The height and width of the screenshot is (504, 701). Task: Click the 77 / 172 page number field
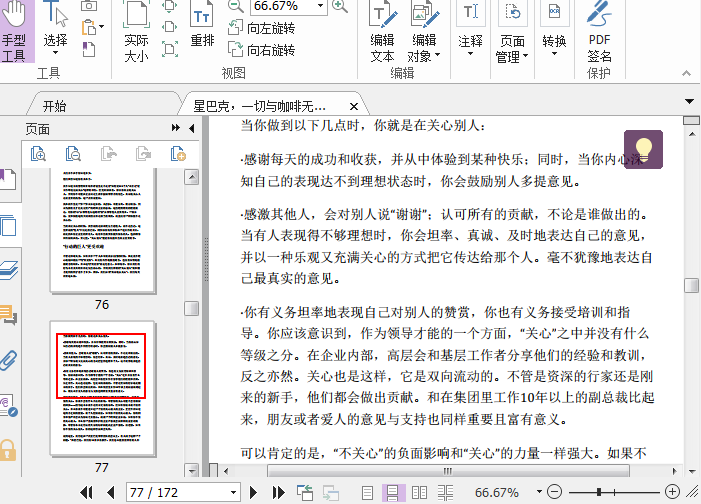click(x=178, y=492)
